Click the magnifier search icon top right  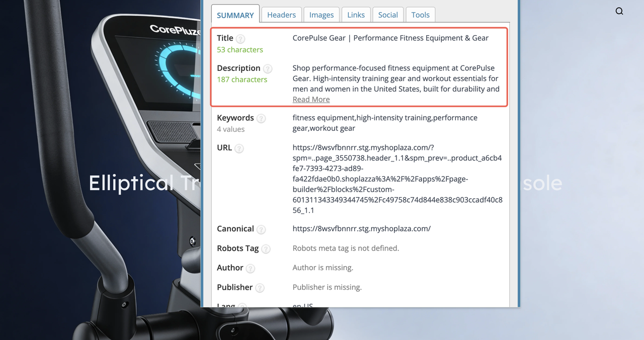pos(619,11)
